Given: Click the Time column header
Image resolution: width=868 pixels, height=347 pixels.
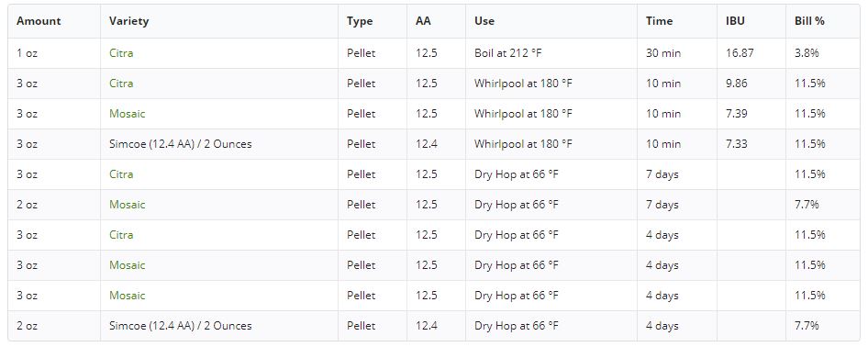Looking at the screenshot, I should click(660, 21).
